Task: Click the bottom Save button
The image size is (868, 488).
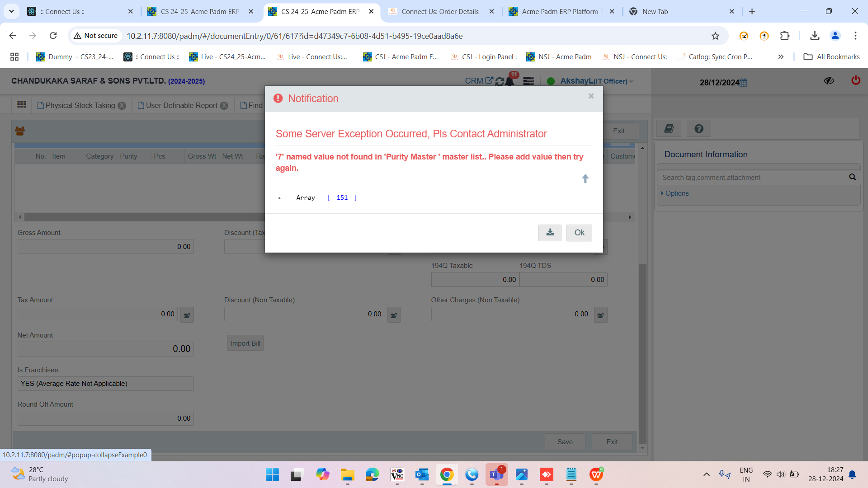Action: tap(565, 442)
